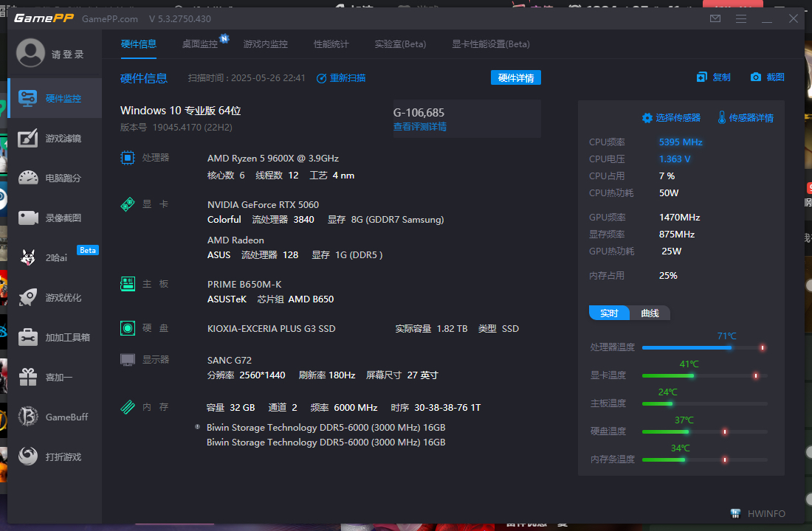Open the hamburger menu in title bar

[x=740, y=18]
